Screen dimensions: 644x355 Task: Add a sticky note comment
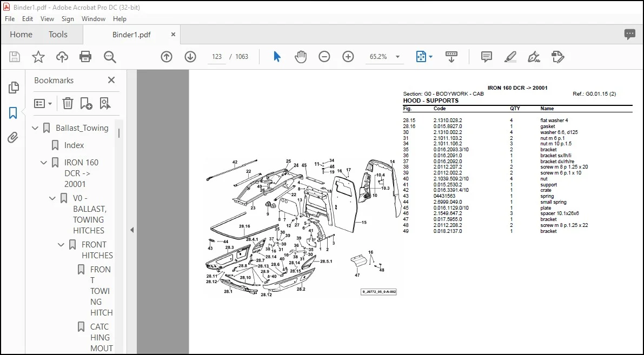click(487, 57)
